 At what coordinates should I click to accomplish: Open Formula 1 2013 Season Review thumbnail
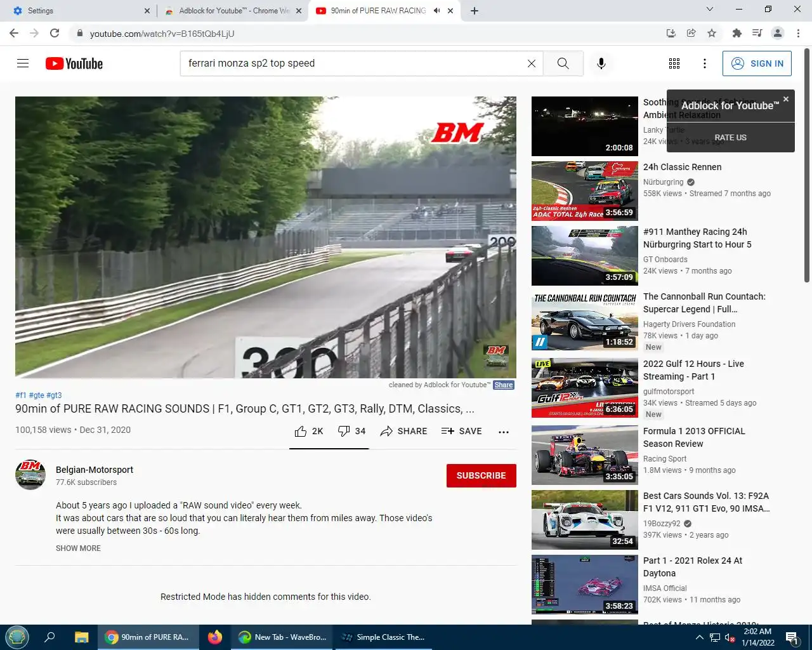(x=585, y=455)
